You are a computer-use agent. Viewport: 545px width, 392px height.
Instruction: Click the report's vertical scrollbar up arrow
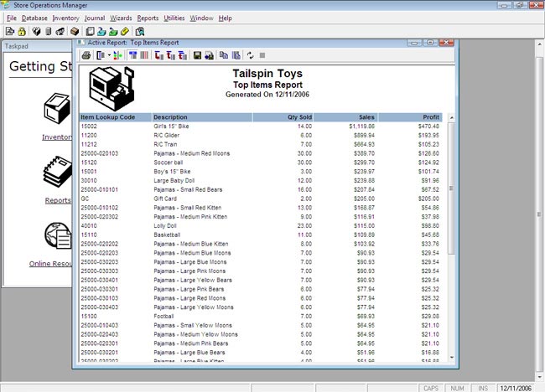click(x=451, y=118)
